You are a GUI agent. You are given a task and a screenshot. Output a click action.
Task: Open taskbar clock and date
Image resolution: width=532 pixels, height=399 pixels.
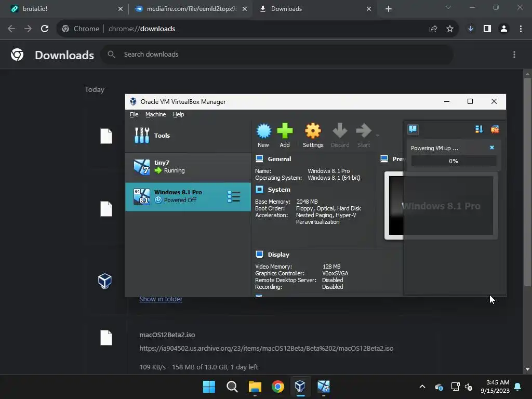[495, 387]
